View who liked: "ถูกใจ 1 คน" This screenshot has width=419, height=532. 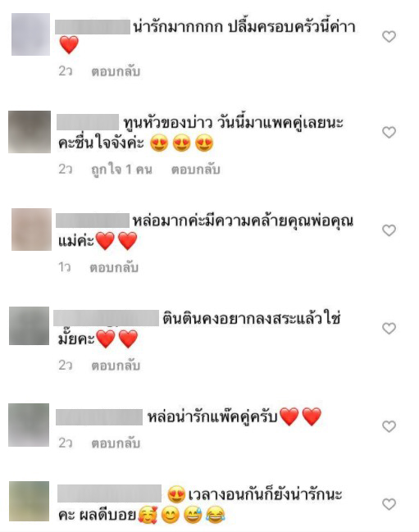(x=122, y=169)
